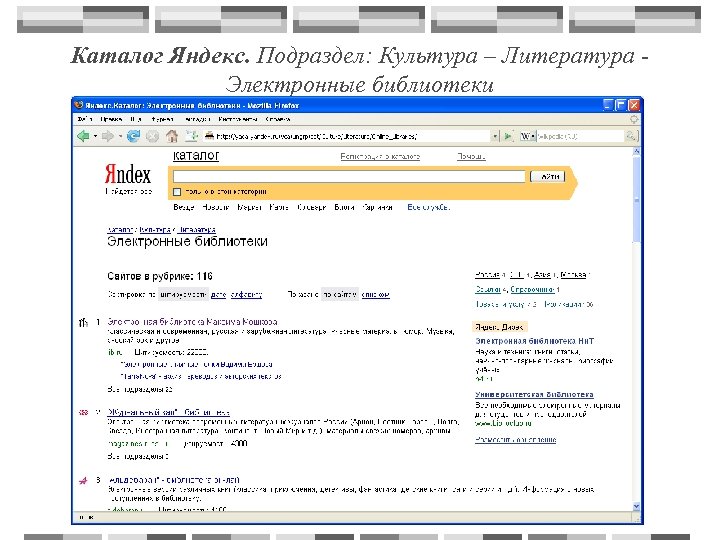
Task: Click the green Go arrow next to the address bar
Action: click(508, 136)
